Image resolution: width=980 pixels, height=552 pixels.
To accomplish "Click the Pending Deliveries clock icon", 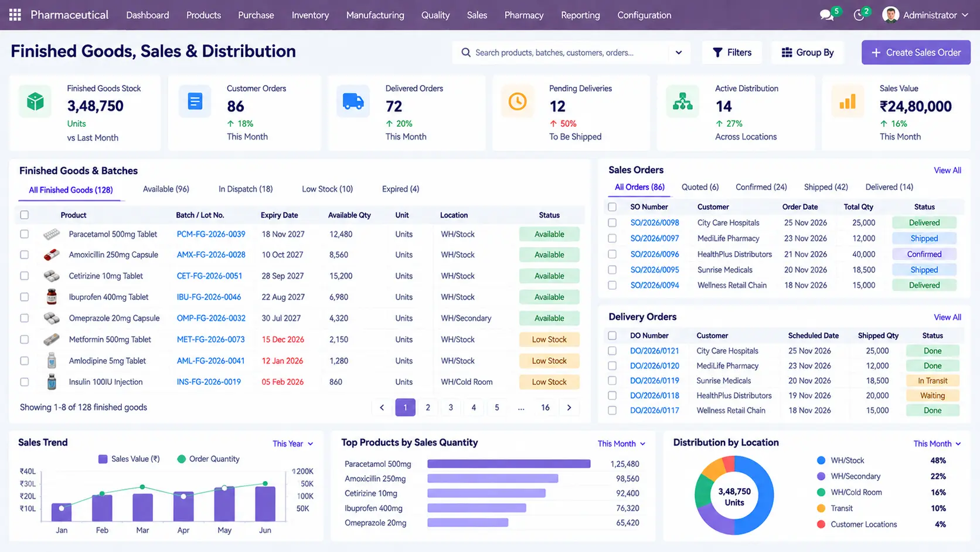I will tap(517, 101).
